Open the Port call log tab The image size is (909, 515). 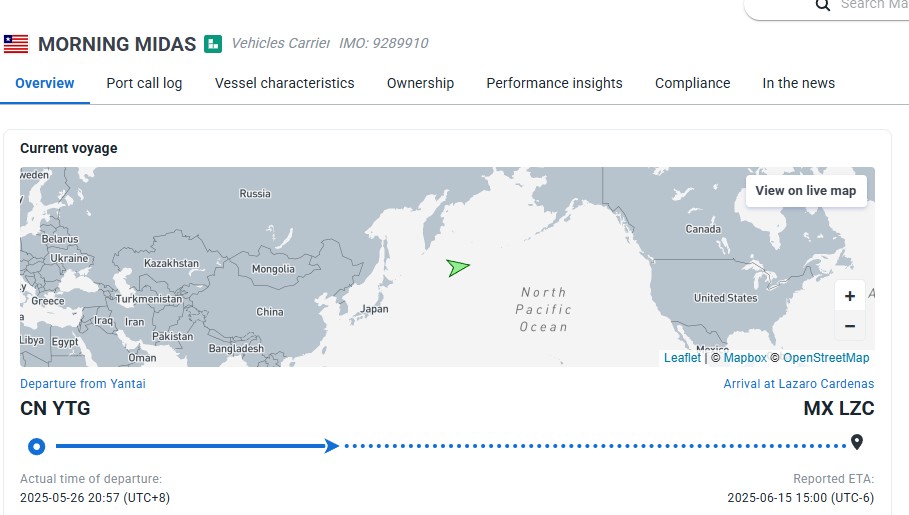pyautogui.click(x=144, y=84)
